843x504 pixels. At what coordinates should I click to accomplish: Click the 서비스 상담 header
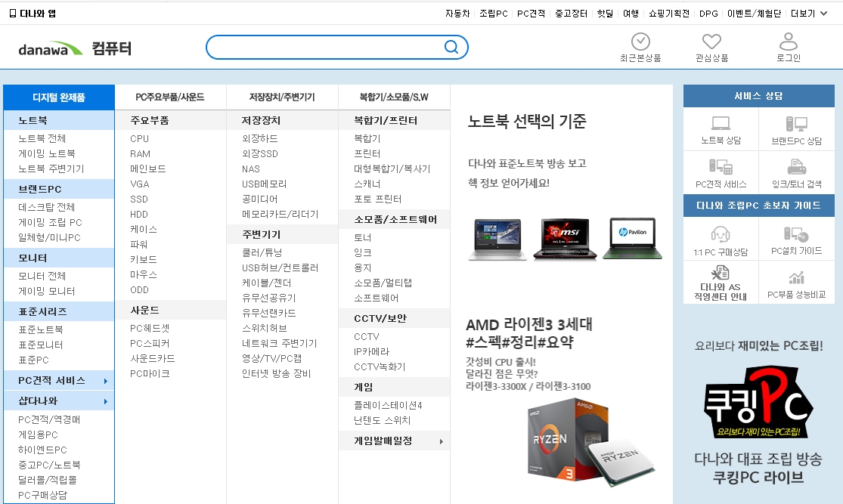758,96
